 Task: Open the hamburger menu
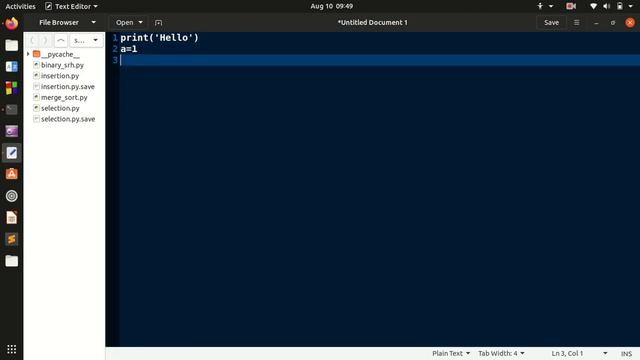pos(576,22)
